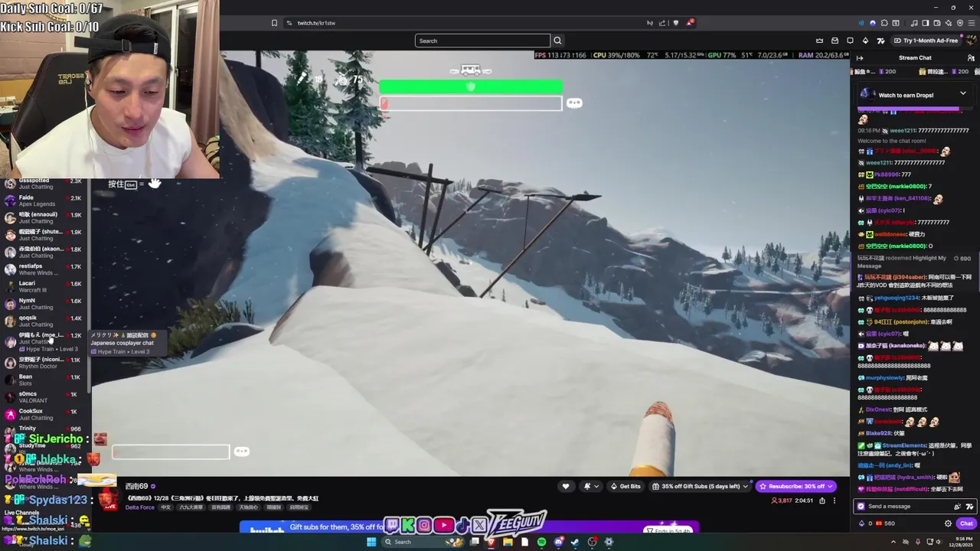Open the Bean Slots channel

[x=44, y=380]
